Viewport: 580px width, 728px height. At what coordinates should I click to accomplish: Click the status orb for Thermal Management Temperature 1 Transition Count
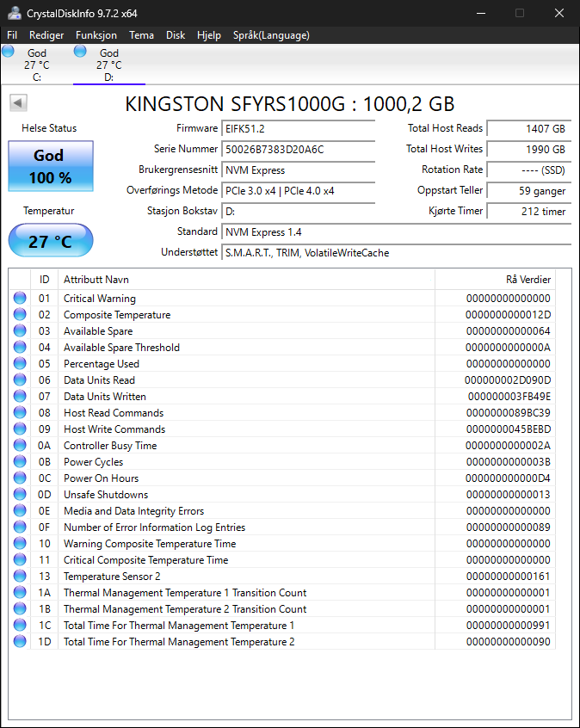point(20,592)
